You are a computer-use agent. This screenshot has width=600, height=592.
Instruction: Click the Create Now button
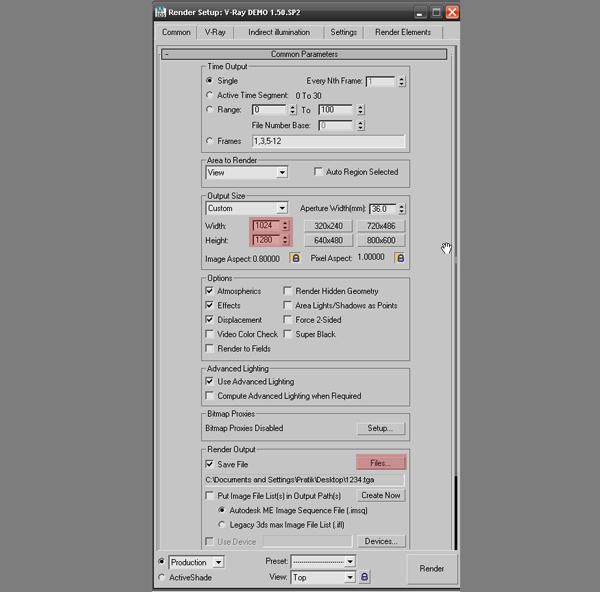pyautogui.click(x=381, y=495)
